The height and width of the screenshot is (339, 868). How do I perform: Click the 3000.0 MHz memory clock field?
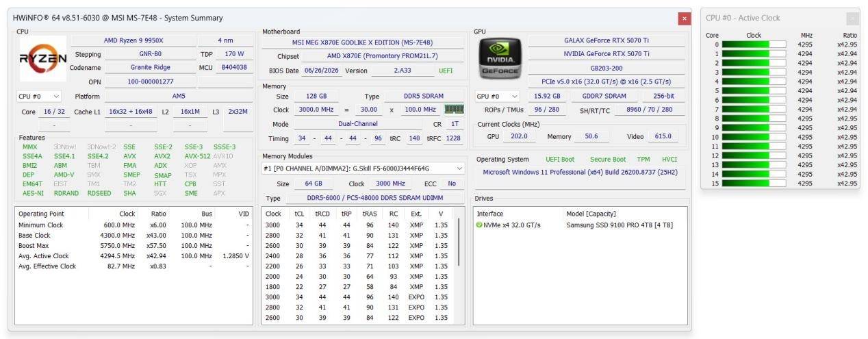(x=316, y=110)
